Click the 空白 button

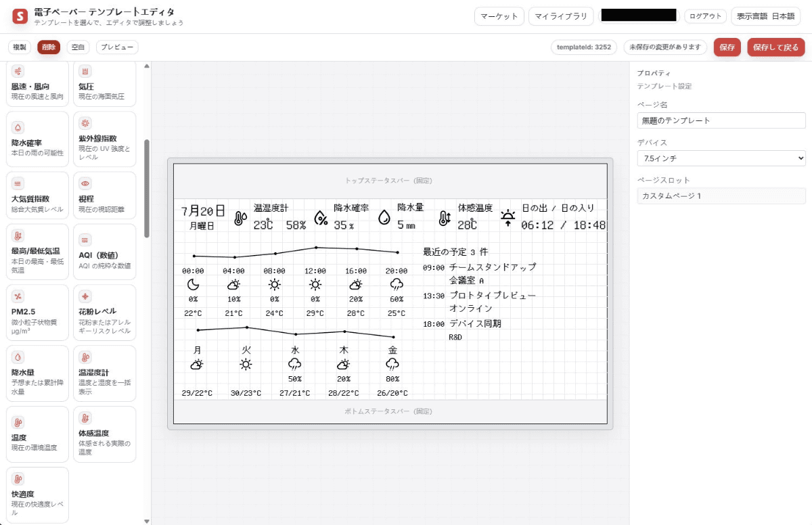tap(78, 47)
